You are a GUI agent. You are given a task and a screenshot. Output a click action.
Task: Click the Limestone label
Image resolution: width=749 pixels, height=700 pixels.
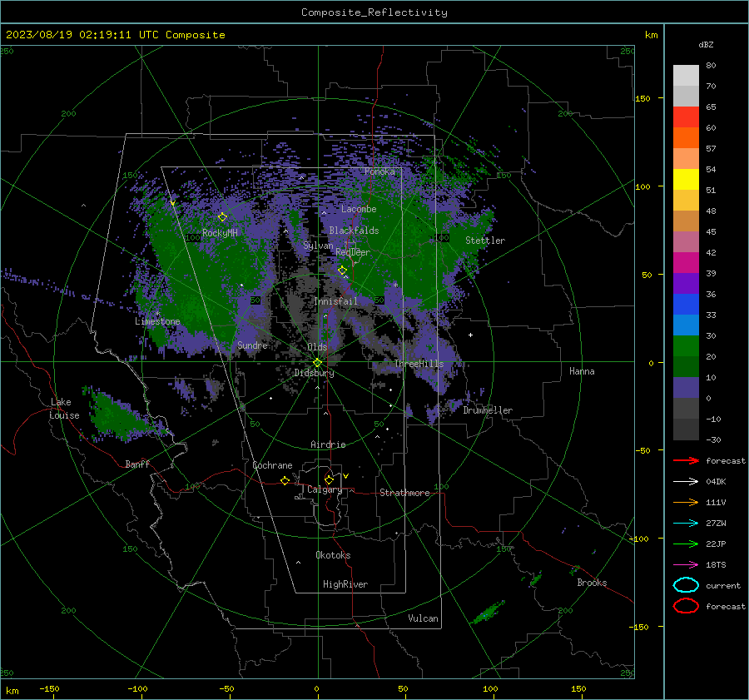click(157, 321)
